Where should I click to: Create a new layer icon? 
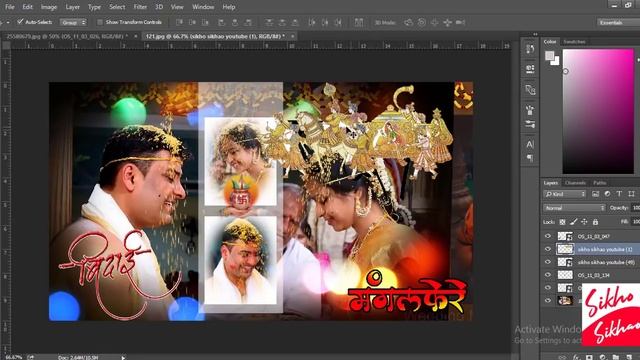coord(629,357)
